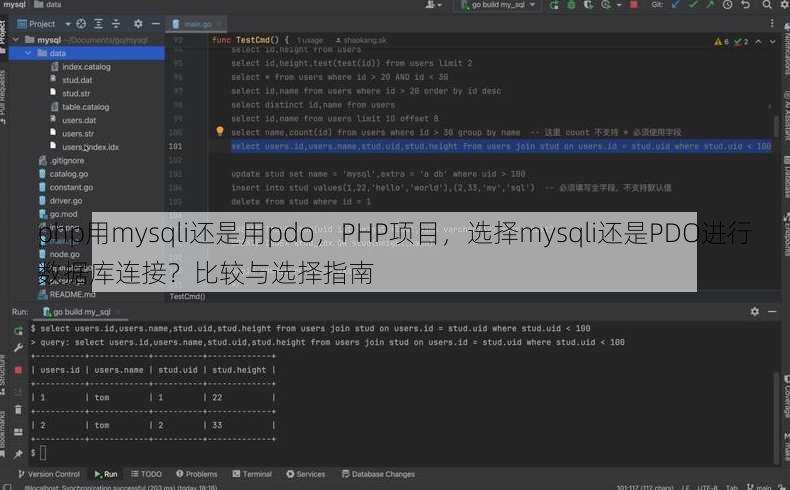The height and width of the screenshot is (490, 790).
Task: Click the warnings indicator showing 6
Action: [721, 41]
